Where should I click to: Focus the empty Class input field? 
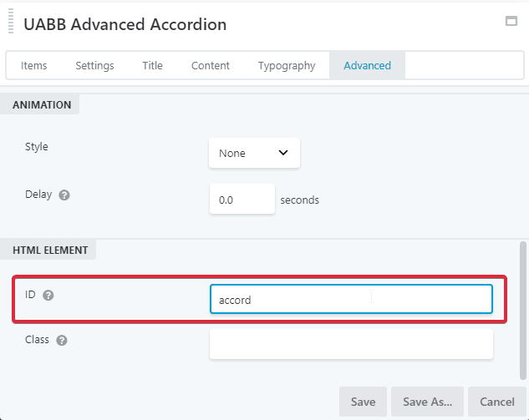pyautogui.click(x=351, y=344)
